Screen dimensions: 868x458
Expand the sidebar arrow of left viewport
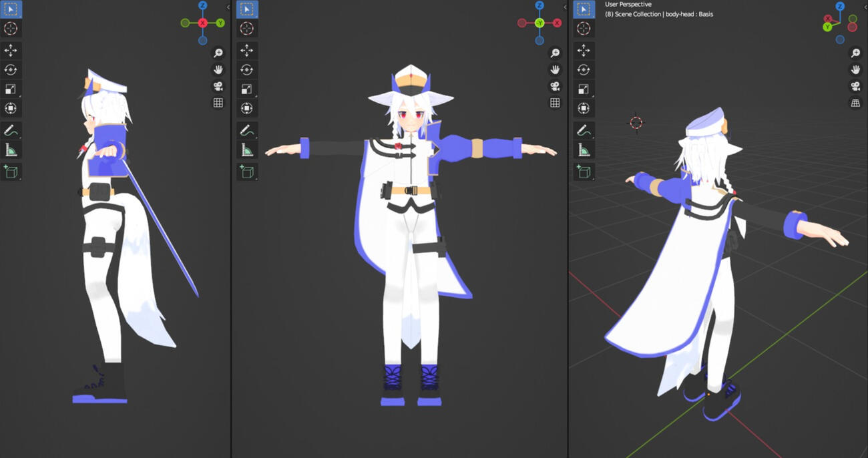pos(228,7)
